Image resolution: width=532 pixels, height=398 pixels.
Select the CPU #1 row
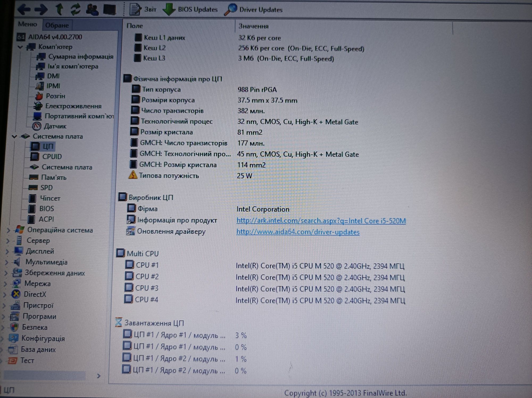tap(265, 266)
